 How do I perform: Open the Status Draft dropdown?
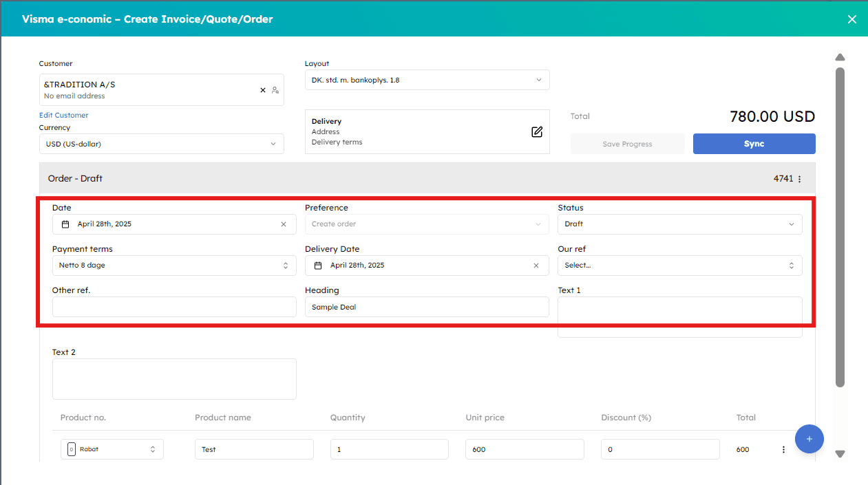tap(679, 224)
